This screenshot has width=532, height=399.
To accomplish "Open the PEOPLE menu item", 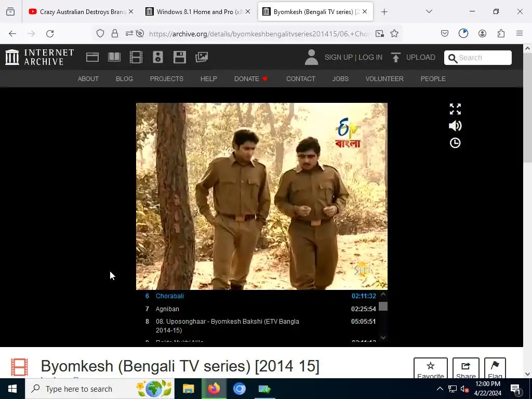I will (433, 79).
